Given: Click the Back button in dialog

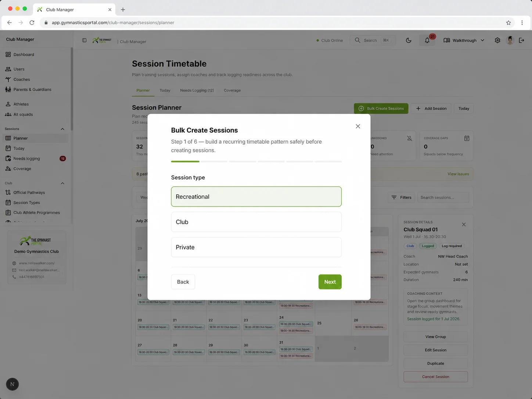Looking at the screenshot, I should click(183, 282).
